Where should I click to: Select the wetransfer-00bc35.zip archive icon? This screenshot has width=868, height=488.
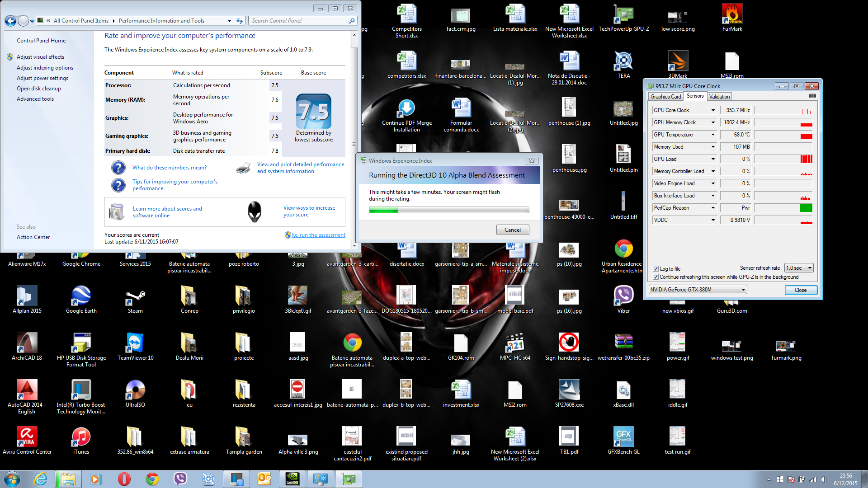point(623,347)
